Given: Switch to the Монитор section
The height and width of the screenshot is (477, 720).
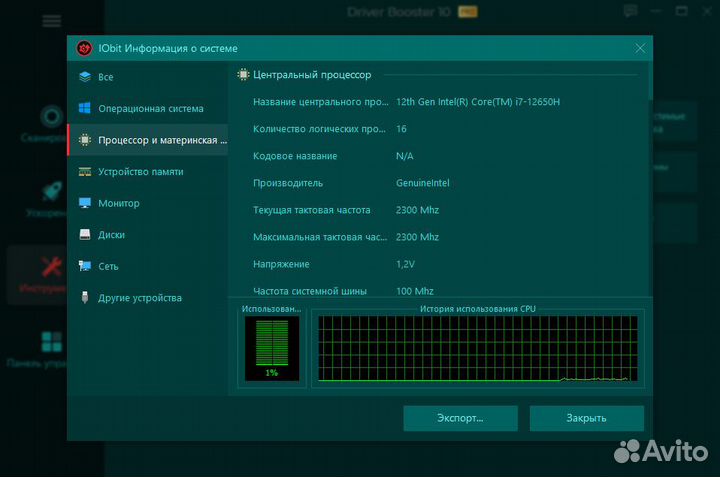Looking at the screenshot, I should 148,203.
